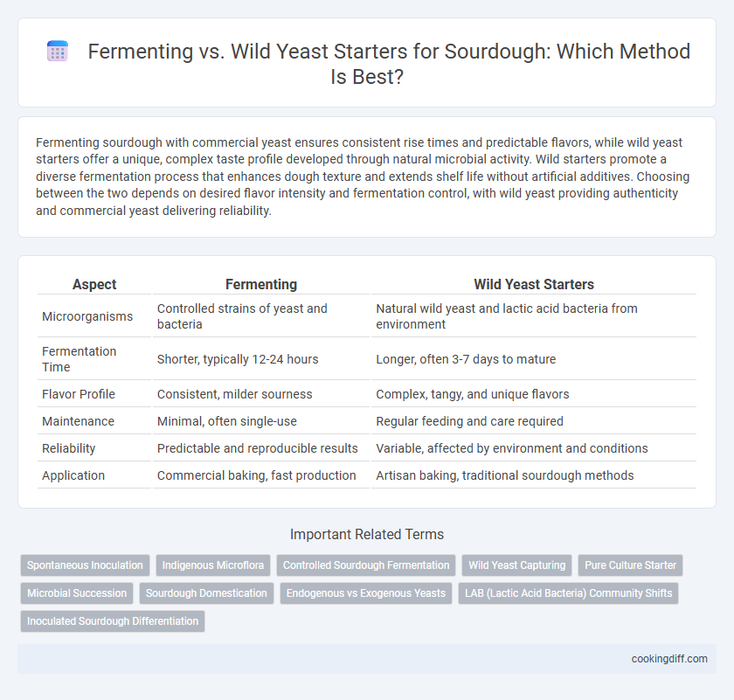Click the Reliability row label
The height and width of the screenshot is (700, 734).
pos(68,448)
